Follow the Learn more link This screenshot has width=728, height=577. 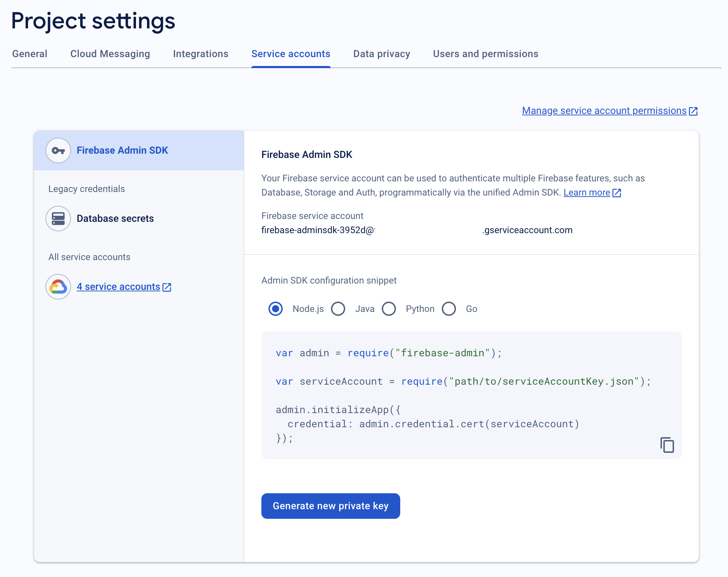pyautogui.click(x=587, y=192)
